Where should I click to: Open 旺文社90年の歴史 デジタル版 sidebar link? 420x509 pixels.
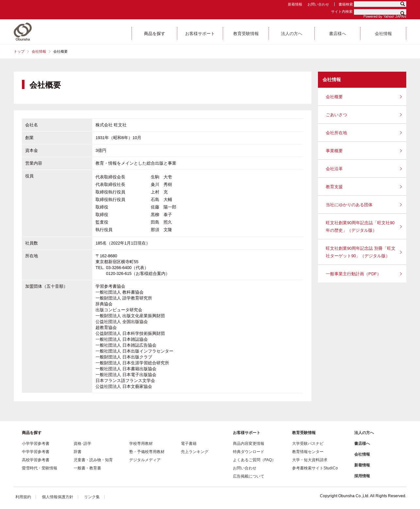tap(362, 226)
